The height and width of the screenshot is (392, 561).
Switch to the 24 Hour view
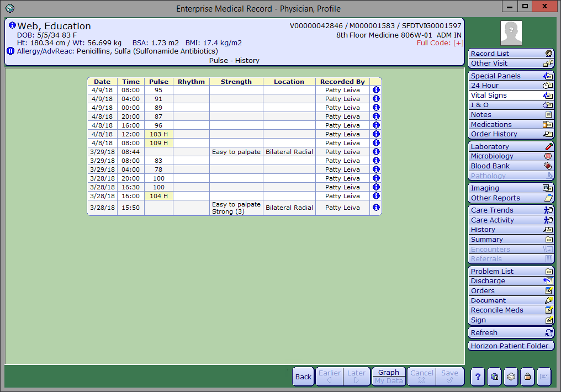coord(511,85)
